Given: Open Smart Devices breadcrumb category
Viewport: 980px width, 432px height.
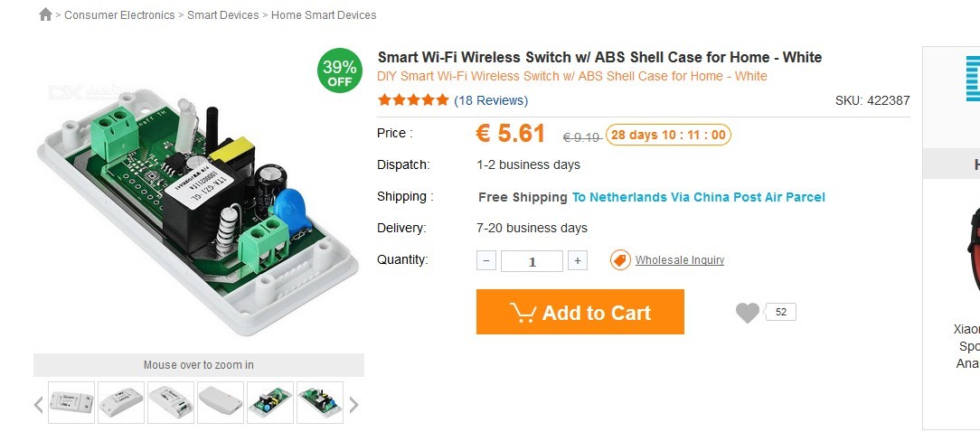Looking at the screenshot, I should (x=223, y=15).
